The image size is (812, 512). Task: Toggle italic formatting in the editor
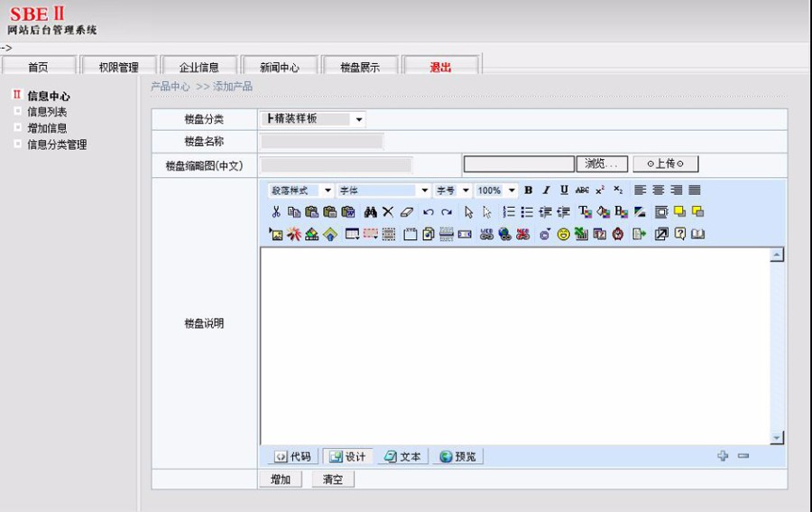pyautogui.click(x=546, y=191)
